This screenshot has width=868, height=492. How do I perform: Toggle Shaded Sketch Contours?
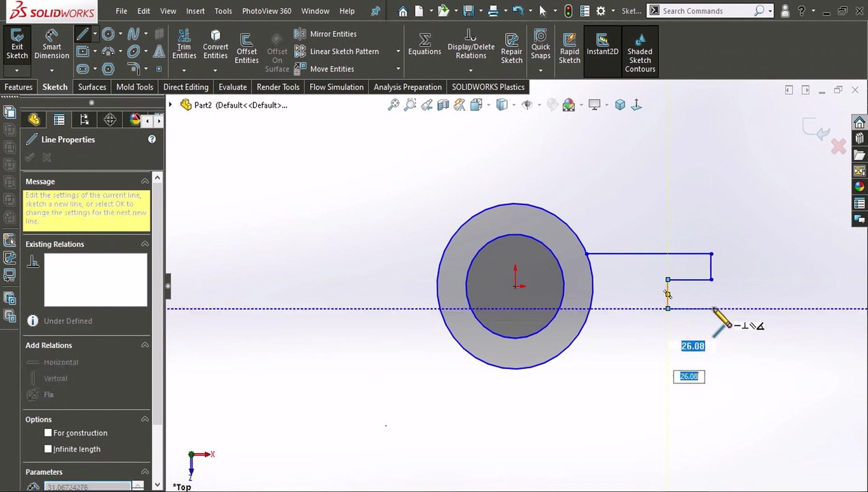point(640,51)
